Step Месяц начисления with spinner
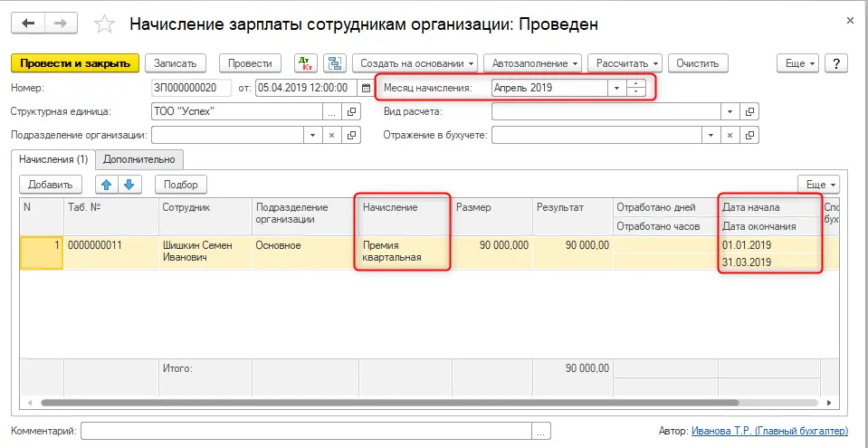This screenshot has width=868, height=448. 636,88
